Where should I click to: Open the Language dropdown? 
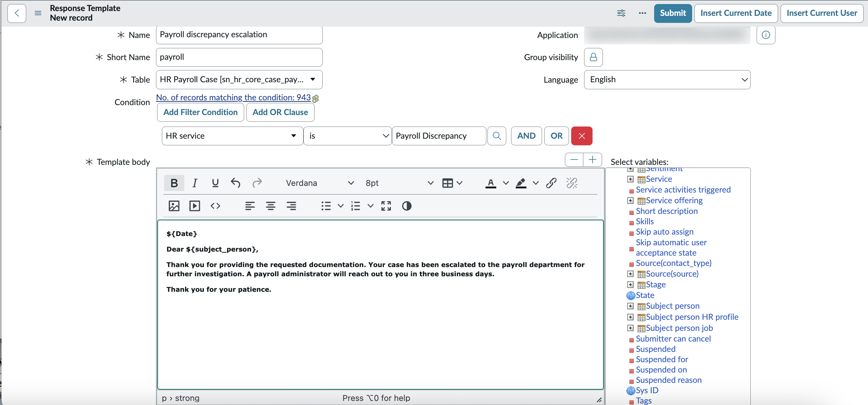pyautogui.click(x=667, y=80)
